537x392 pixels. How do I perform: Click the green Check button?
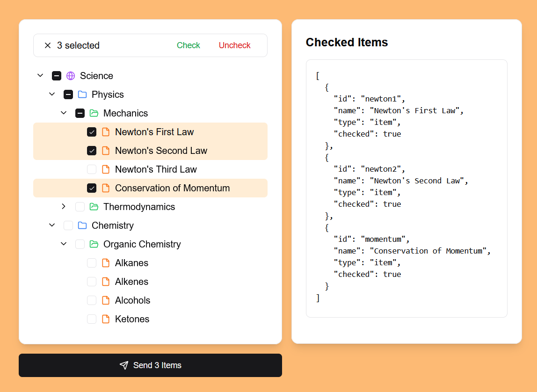pyautogui.click(x=189, y=45)
